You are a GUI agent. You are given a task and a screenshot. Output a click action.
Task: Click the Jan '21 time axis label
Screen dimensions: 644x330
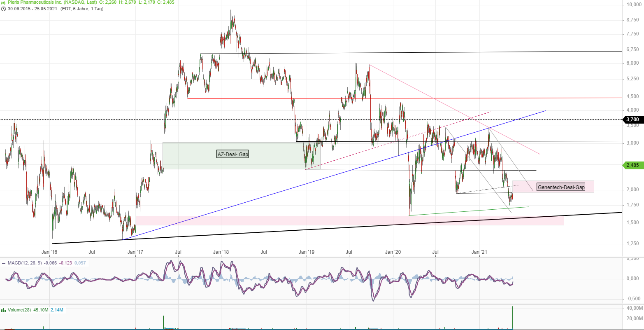479,252
